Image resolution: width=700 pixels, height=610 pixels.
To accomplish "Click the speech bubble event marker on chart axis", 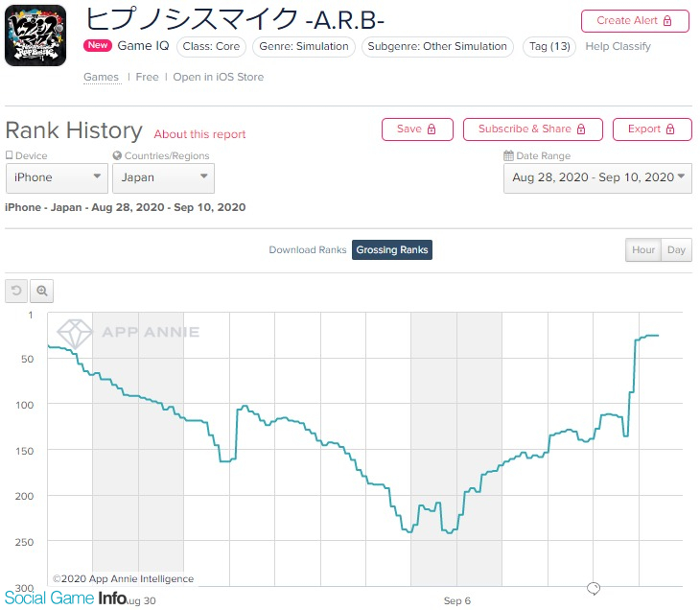I will click(593, 588).
